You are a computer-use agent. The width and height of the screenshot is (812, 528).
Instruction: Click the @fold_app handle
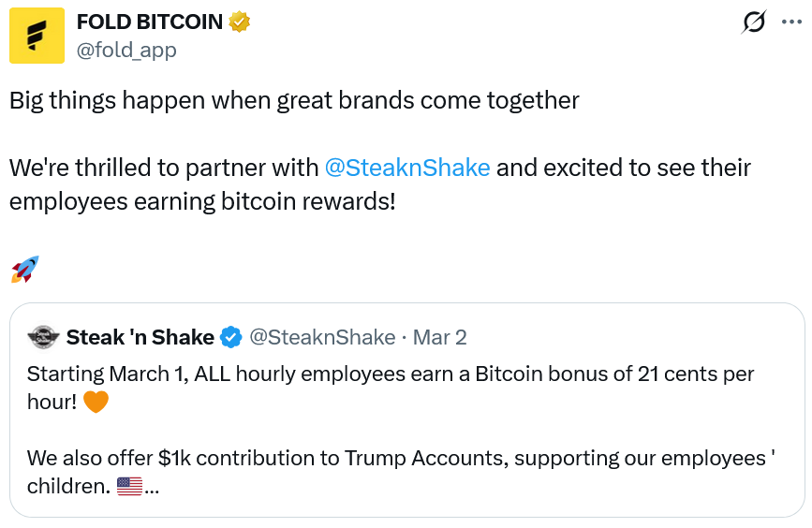126,50
